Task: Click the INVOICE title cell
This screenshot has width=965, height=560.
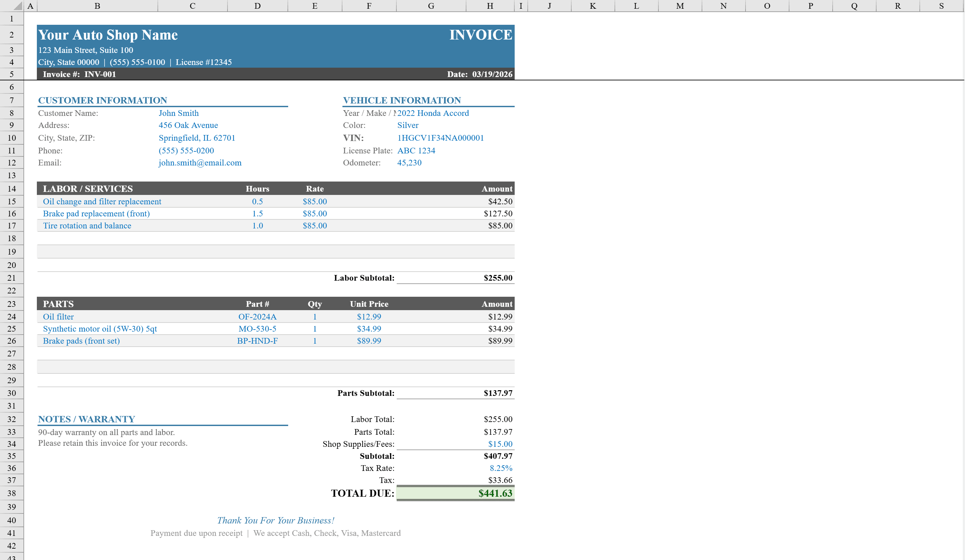Action: [480, 35]
